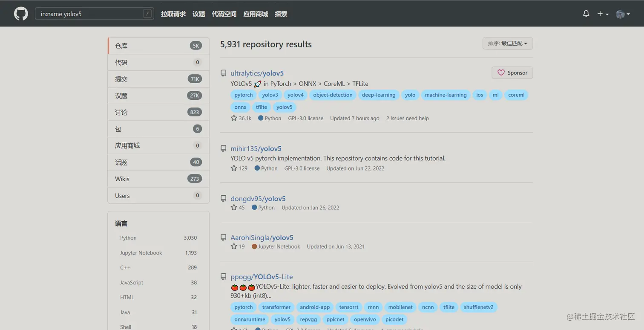Click the yolov4 topic tag

[x=296, y=95]
